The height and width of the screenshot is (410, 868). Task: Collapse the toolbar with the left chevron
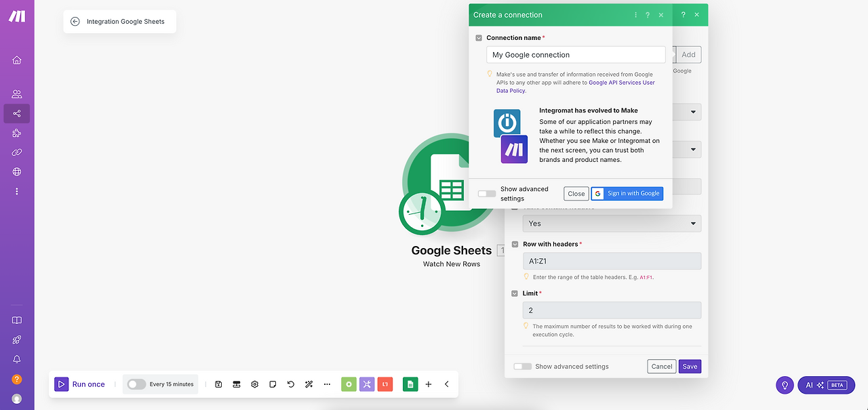pos(447,384)
